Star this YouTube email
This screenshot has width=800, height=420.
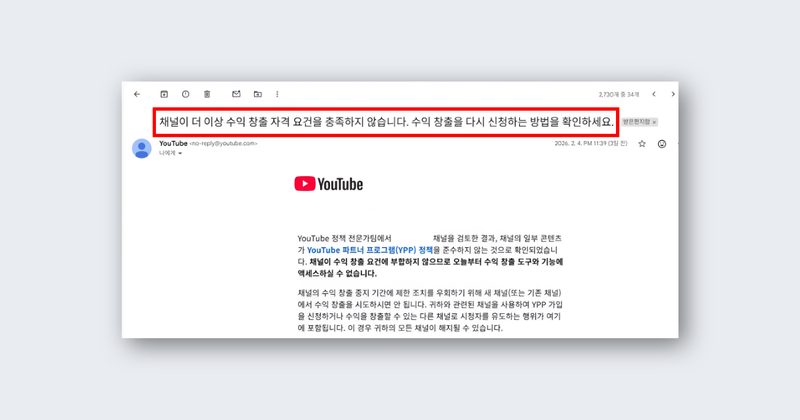[x=642, y=144]
